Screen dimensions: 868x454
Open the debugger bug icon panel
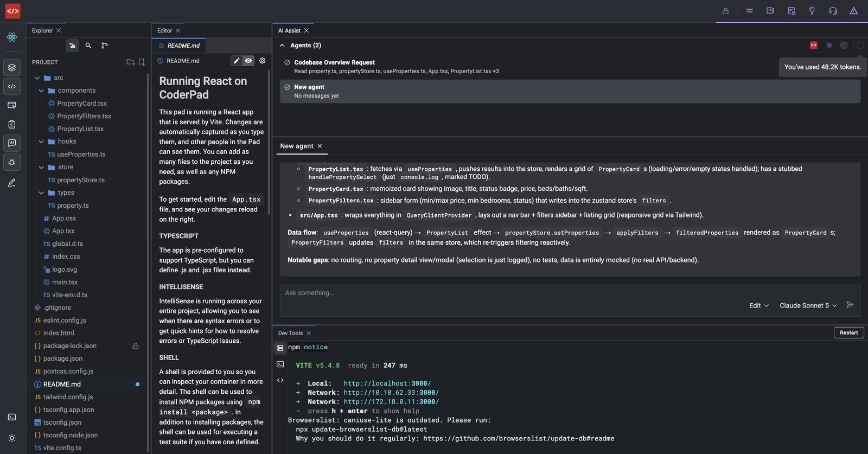click(x=12, y=162)
